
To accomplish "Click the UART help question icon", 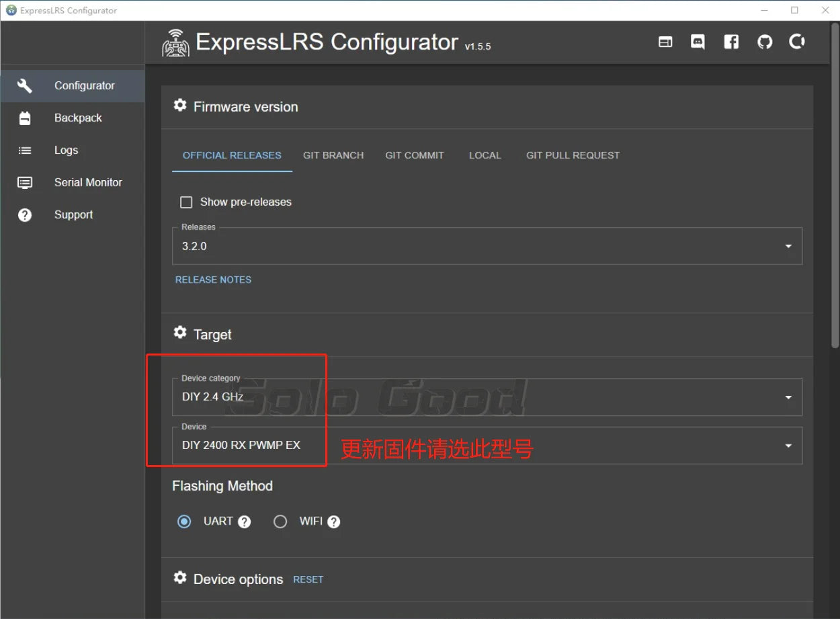I will [245, 522].
